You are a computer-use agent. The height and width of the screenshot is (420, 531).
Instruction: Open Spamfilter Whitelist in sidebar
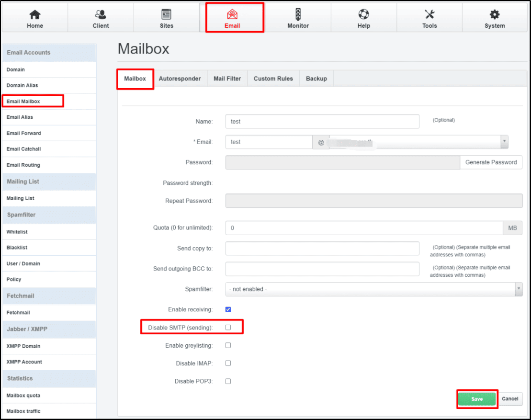(x=49, y=232)
